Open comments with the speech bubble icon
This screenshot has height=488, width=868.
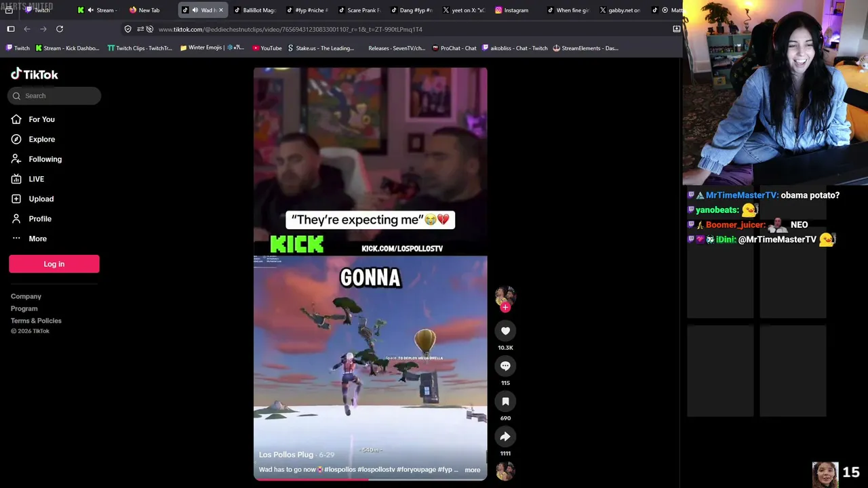tap(505, 366)
